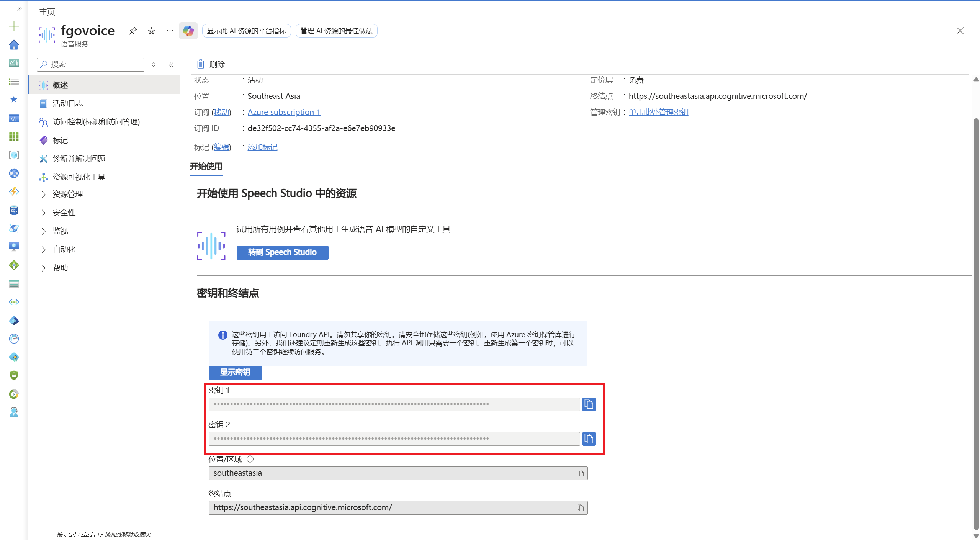Image resolution: width=980 pixels, height=540 pixels.
Task: Click 单击此处管理密钥 link
Action: click(x=658, y=112)
